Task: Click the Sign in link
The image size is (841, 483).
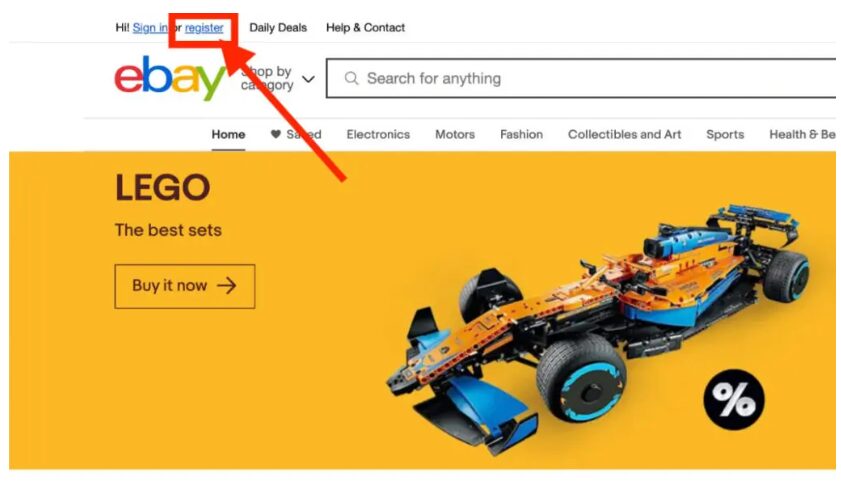Action: [150, 27]
